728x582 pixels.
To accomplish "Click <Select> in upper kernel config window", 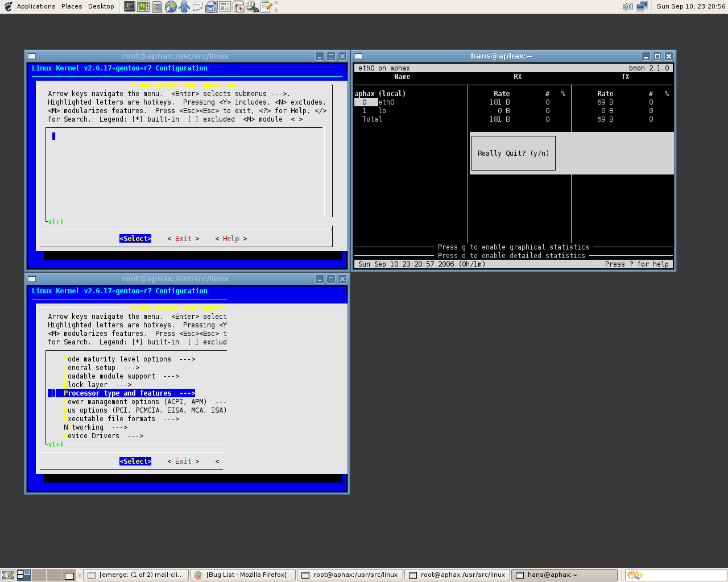I will [135, 239].
